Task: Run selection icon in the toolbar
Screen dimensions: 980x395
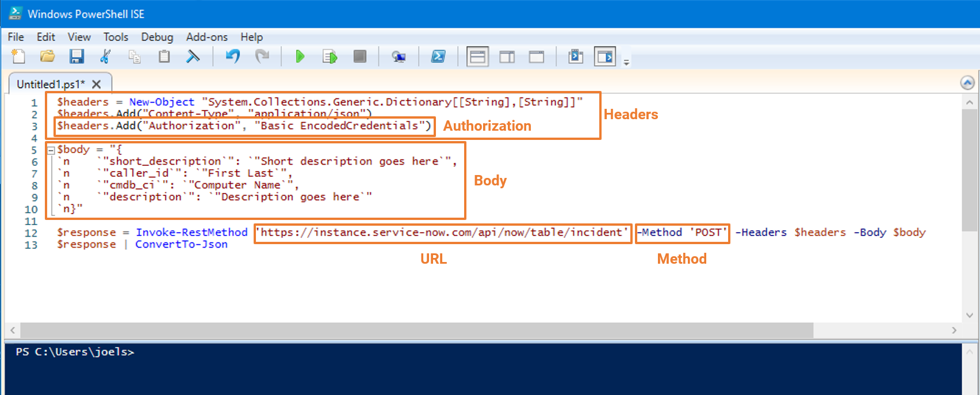Action: tap(330, 56)
